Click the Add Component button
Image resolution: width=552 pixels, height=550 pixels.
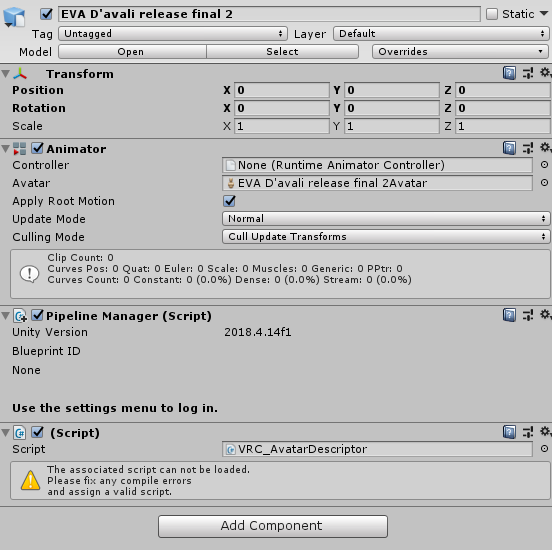273,526
